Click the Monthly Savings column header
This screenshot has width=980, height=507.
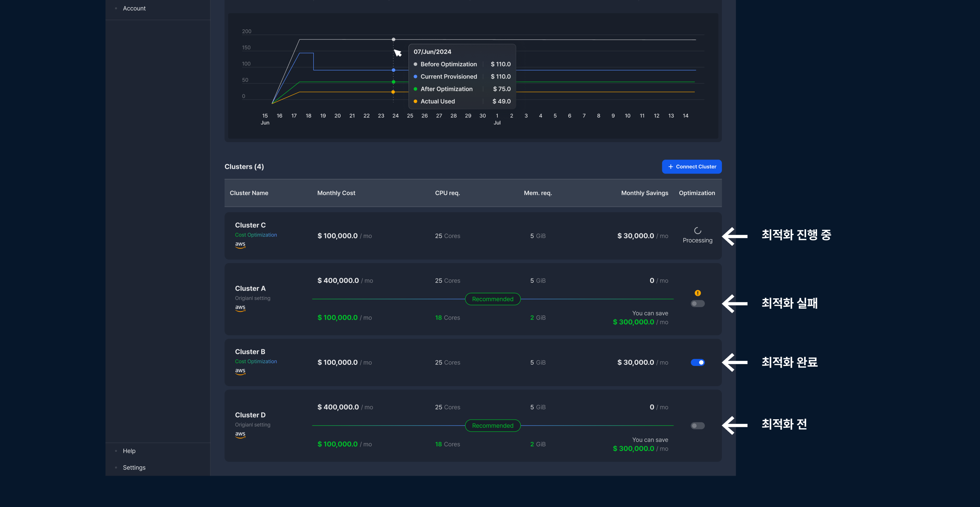(x=644, y=193)
